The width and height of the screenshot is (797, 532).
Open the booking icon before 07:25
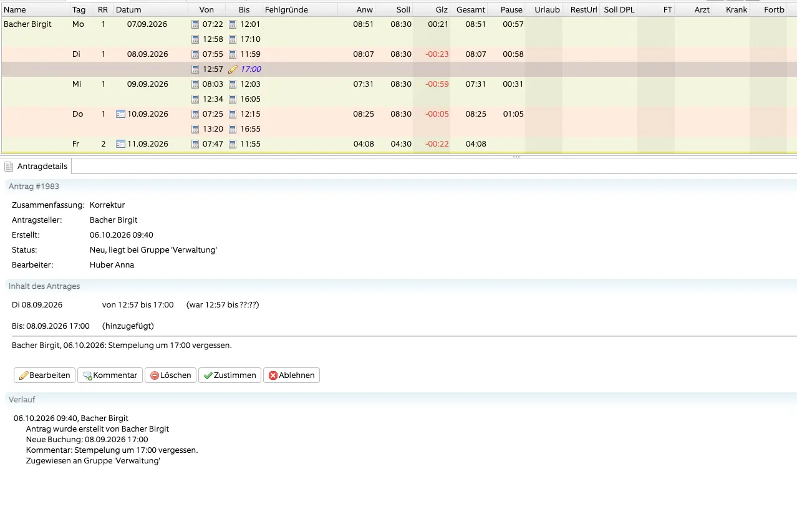196,114
